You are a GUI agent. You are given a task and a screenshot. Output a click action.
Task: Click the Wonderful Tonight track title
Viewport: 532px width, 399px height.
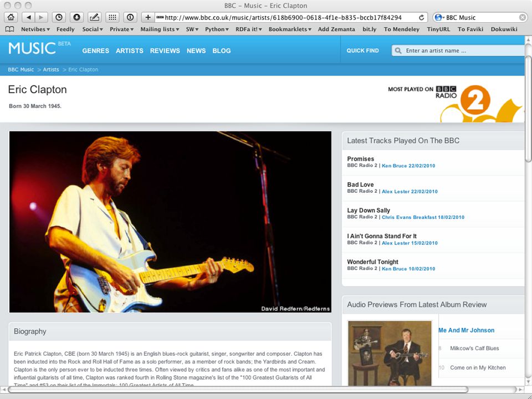pyautogui.click(x=372, y=262)
